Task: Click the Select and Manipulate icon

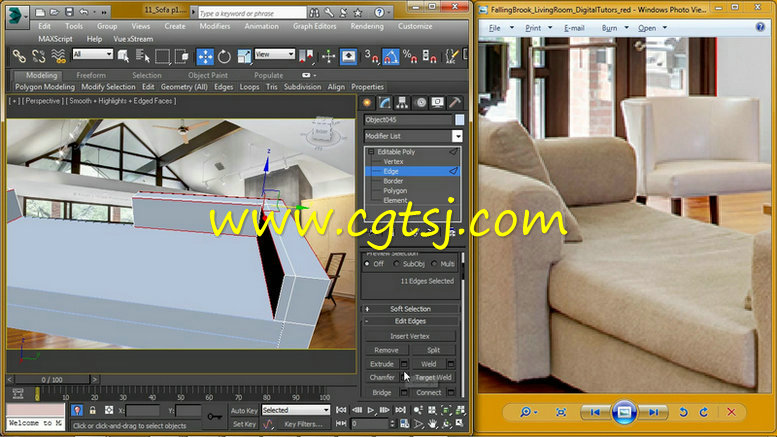Action: pos(328,56)
